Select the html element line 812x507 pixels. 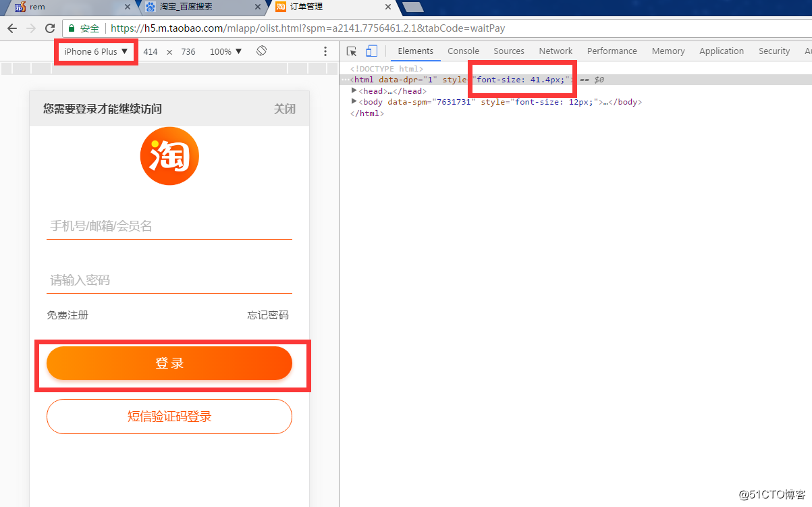coord(576,80)
